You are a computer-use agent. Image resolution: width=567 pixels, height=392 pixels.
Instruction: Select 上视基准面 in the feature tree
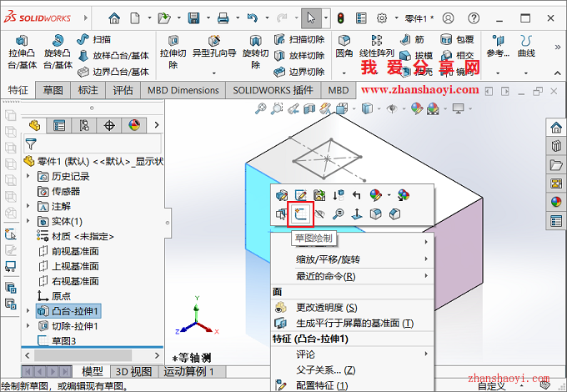coord(68,266)
